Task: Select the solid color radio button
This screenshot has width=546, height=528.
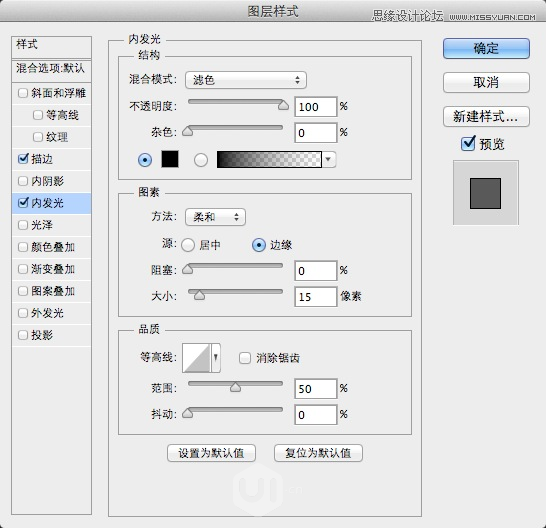Action: [145, 160]
